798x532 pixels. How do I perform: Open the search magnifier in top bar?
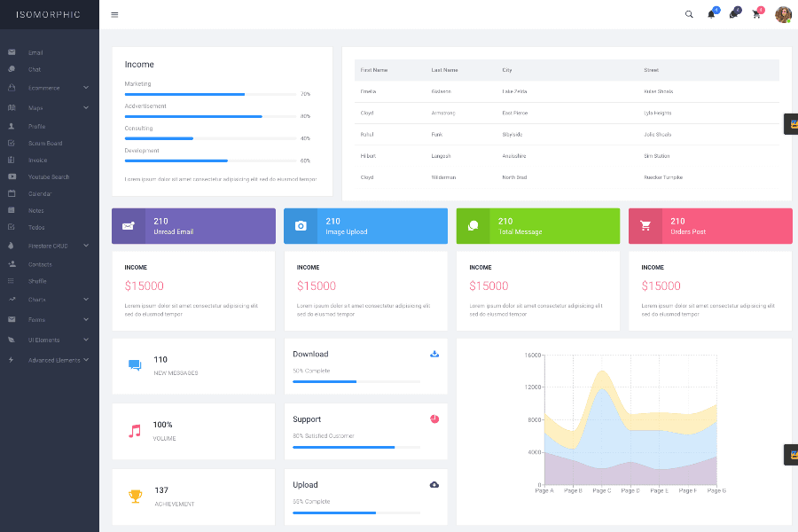click(689, 14)
